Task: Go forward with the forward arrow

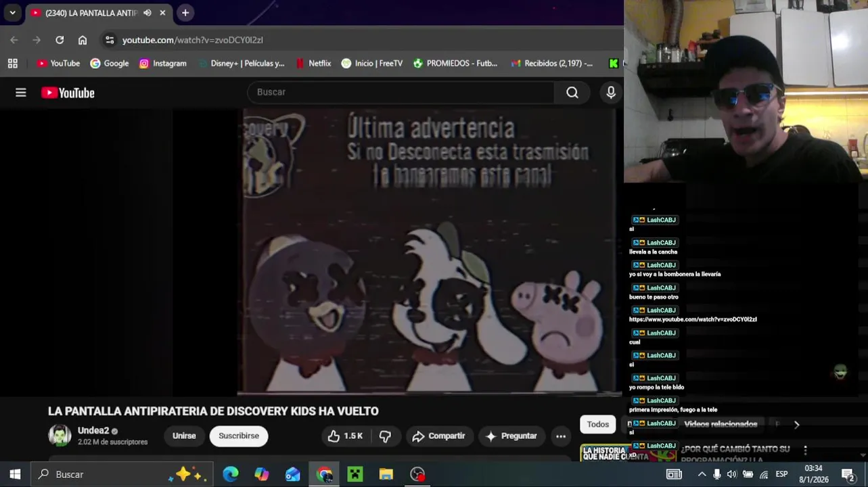Action: (x=37, y=40)
